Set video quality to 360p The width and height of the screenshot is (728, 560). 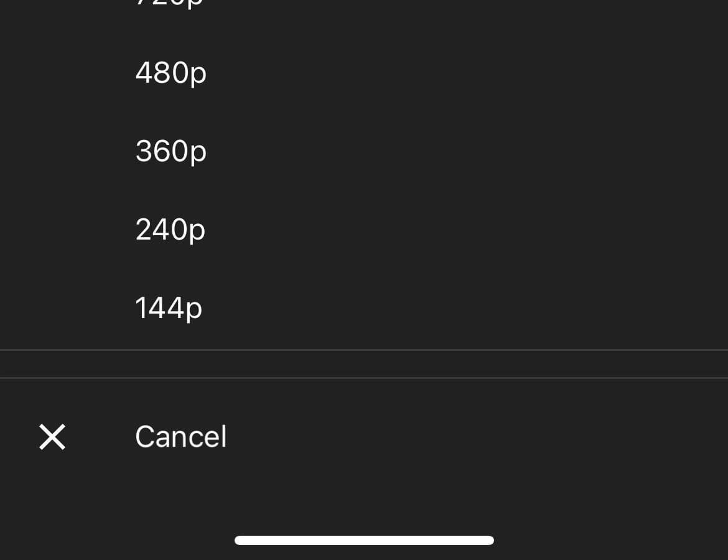(170, 151)
